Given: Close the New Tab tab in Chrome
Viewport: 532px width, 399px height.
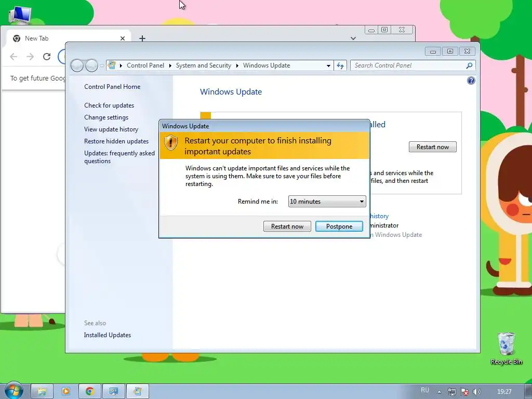Looking at the screenshot, I should [123, 38].
